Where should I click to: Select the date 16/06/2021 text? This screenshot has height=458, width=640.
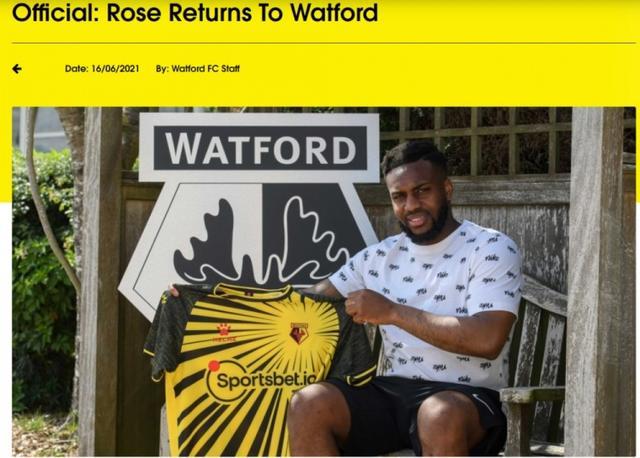pos(115,69)
